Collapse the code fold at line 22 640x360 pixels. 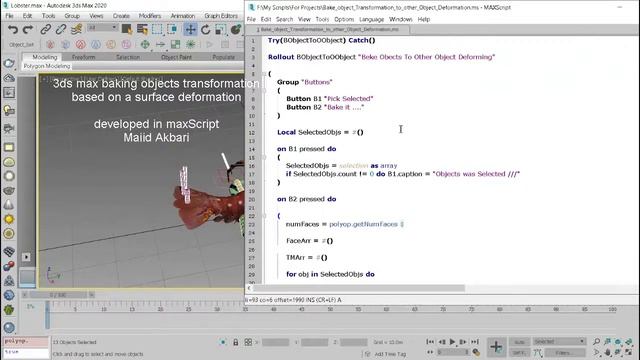tap(264, 216)
